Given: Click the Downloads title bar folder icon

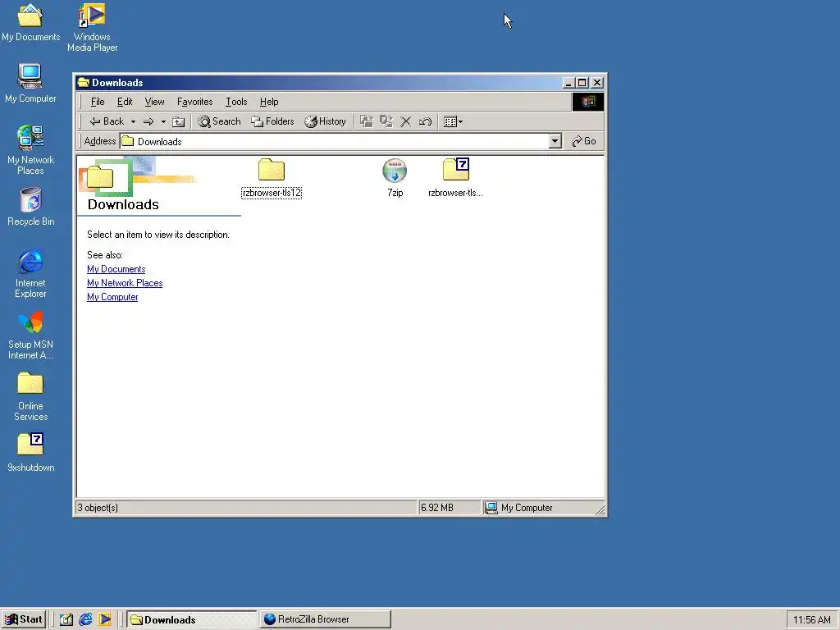Looking at the screenshot, I should [x=83, y=83].
